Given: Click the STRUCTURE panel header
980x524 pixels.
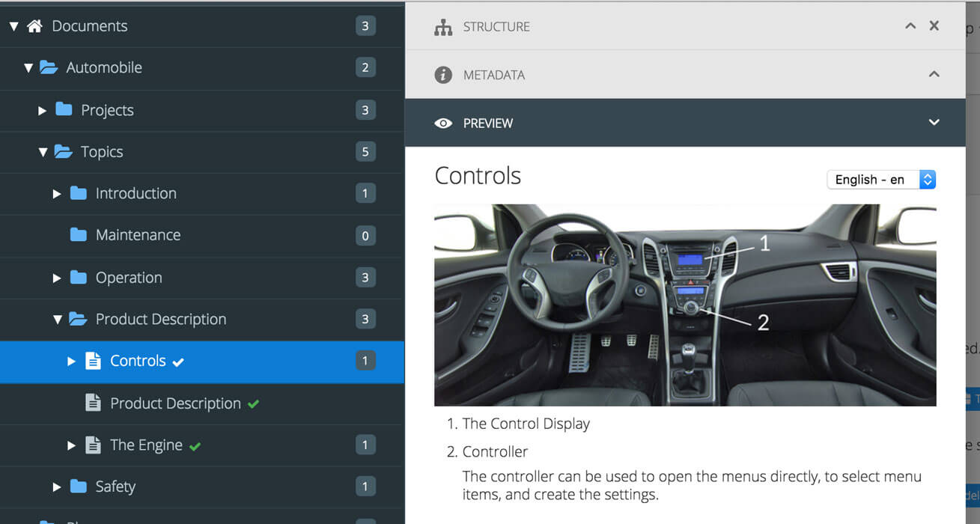Looking at the screenshot, I should [x=494, y=25].
